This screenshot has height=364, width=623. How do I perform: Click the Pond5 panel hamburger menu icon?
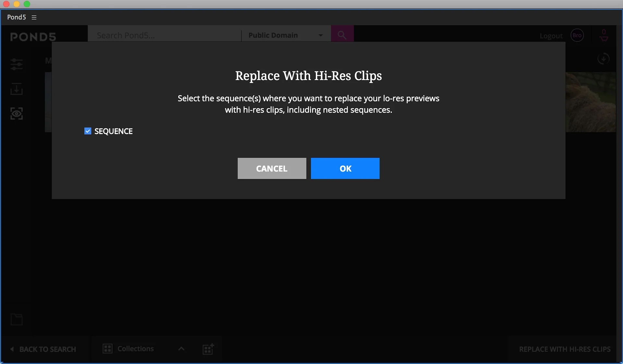click(34, 18)
